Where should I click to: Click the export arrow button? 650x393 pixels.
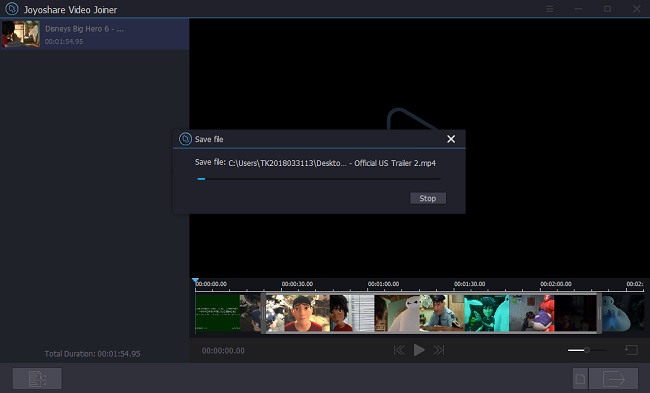pyautogui.click(x=614, y=378)
